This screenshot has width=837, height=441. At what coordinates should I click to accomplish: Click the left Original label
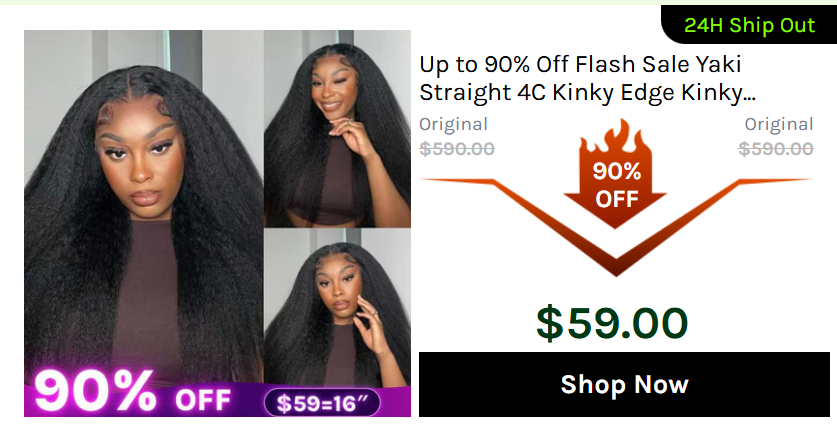click(453, 124)
